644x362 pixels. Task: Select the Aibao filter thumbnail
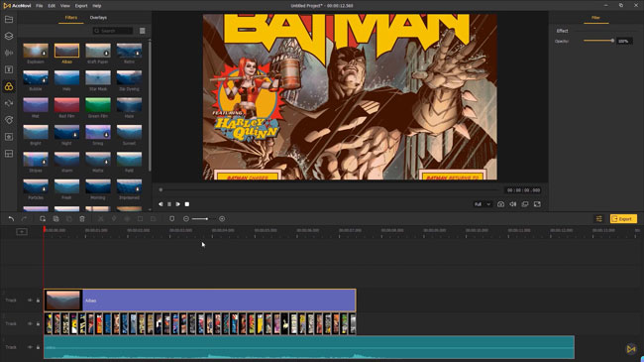[66, 51]
